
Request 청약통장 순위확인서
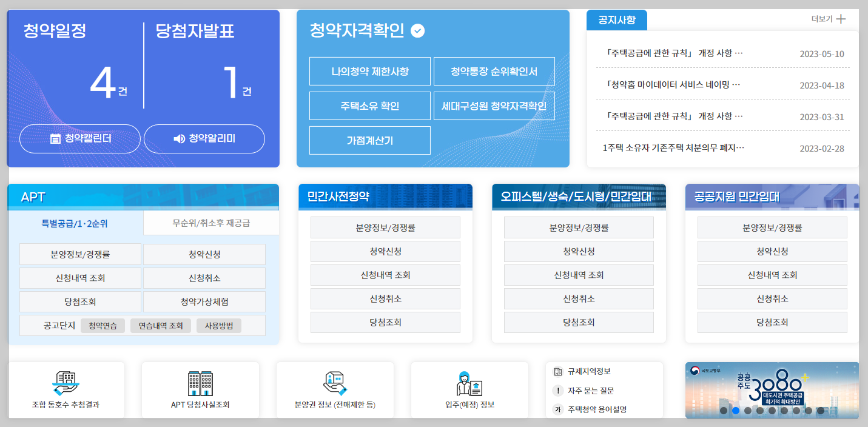tap(494, 71)
